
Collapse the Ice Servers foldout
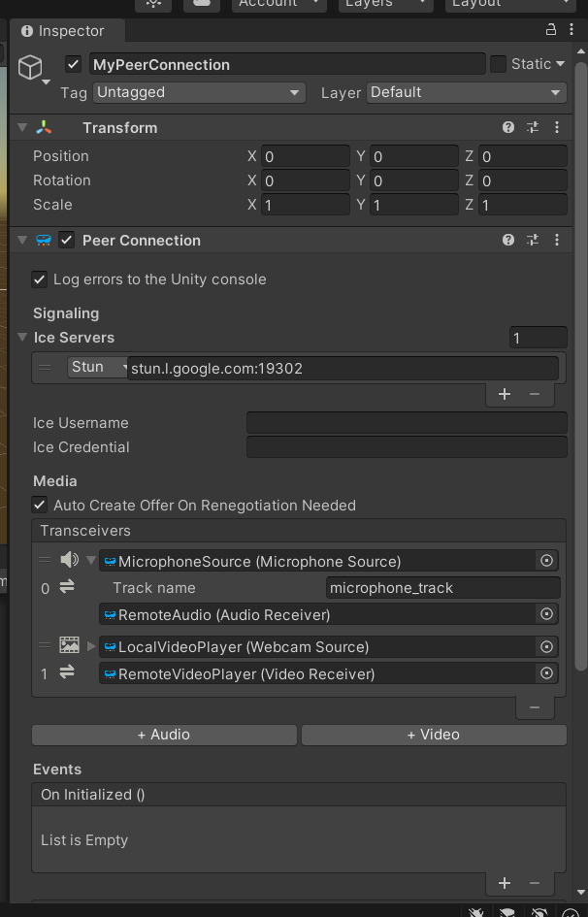tap(21, 337)
